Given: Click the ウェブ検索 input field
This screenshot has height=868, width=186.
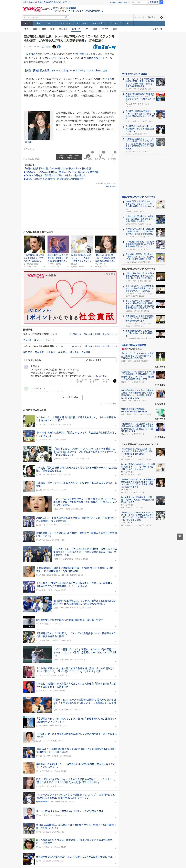Looking at the screenshot, I should [139, 2].
